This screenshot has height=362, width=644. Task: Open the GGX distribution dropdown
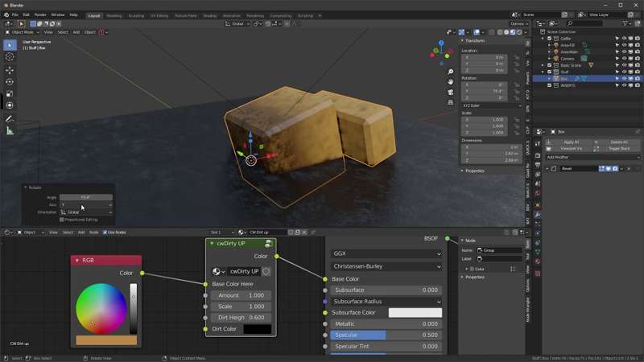point(386,253)
